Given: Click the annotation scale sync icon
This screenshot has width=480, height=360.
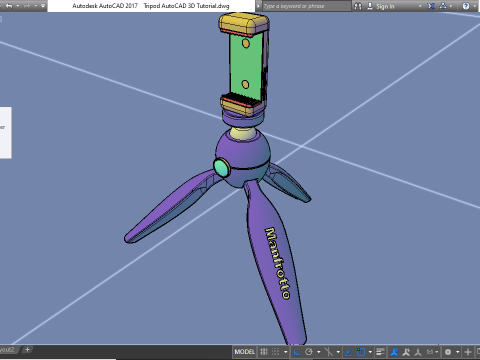Looking at the screenshot, I should coord(418,352).
